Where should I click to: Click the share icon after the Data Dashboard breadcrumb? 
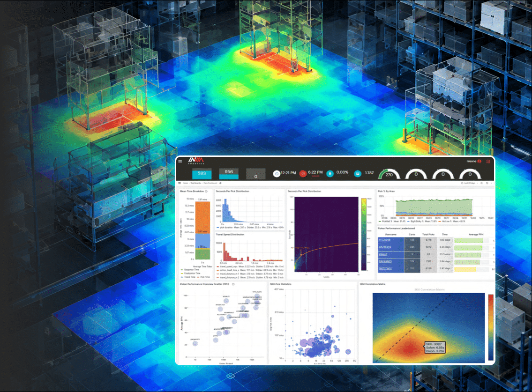[x=220, y=183]
